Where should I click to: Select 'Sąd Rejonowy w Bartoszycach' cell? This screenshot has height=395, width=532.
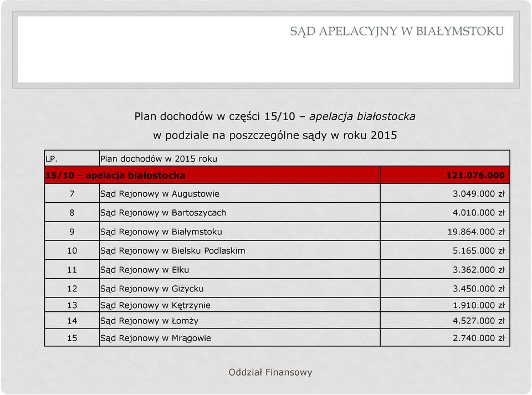tap(240, 213)
